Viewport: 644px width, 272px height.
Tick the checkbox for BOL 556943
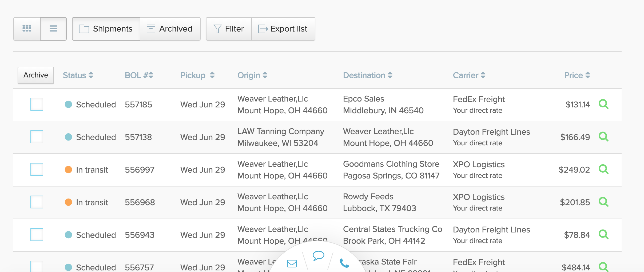pyautogui.click(x=37, y=235)
